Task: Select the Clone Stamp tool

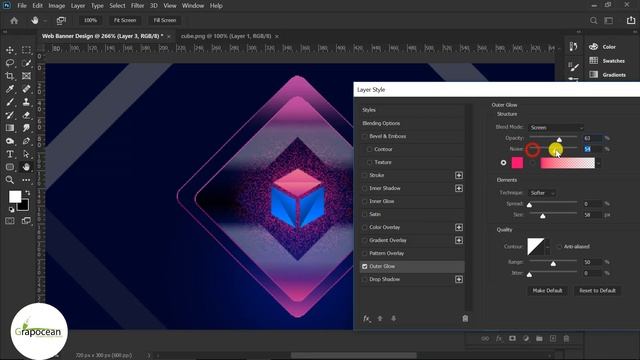Action: click(26, 102)
